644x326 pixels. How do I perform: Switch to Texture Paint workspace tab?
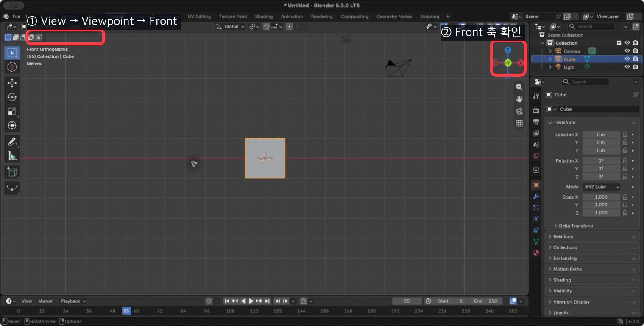233,17
